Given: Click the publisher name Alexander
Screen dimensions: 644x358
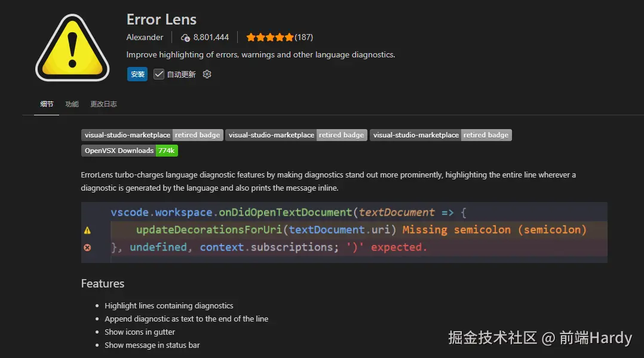Looking at the screenshot, I should click(145, 38).
